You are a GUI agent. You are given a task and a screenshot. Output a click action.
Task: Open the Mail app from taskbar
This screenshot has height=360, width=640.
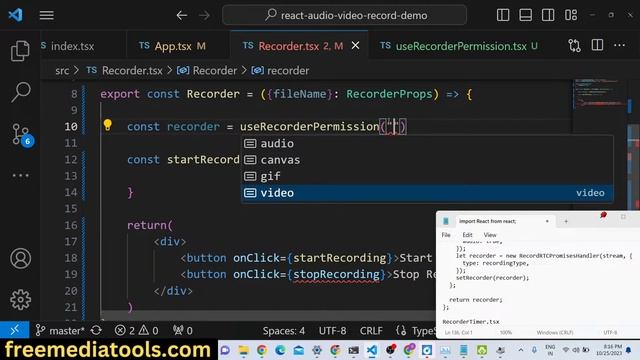pos(299,350)
